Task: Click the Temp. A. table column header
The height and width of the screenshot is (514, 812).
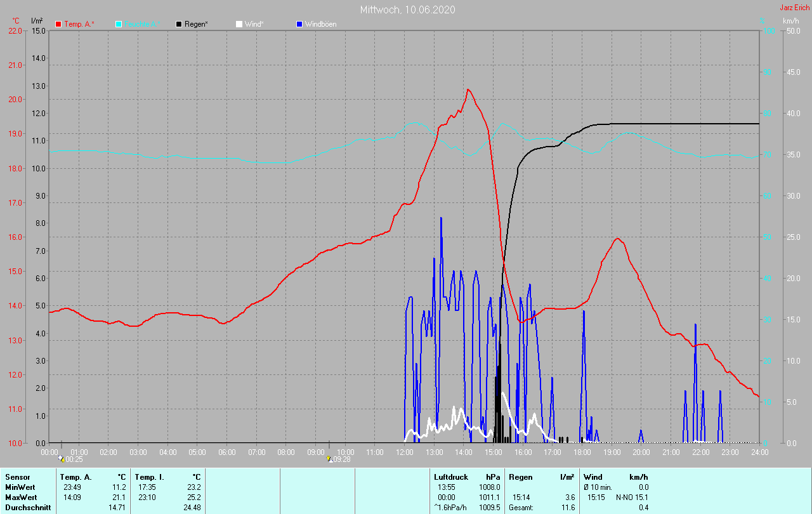Action: point(75,477)
